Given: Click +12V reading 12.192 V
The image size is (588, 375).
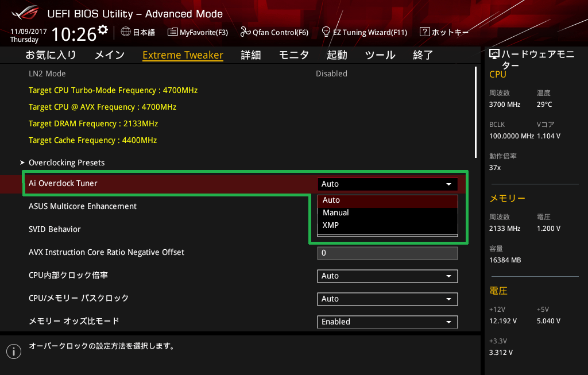Looking at the screenshot, I should [503, 321].
